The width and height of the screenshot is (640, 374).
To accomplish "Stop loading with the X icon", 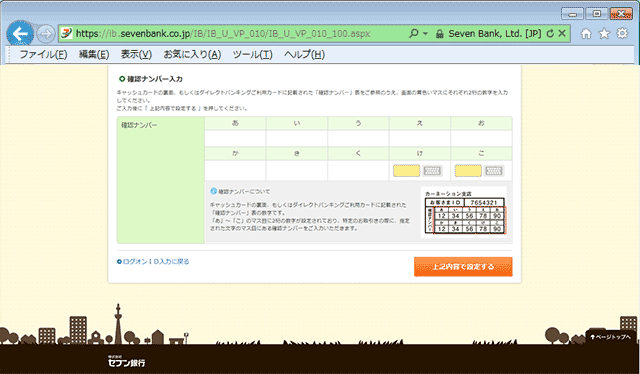I will 562,33.
